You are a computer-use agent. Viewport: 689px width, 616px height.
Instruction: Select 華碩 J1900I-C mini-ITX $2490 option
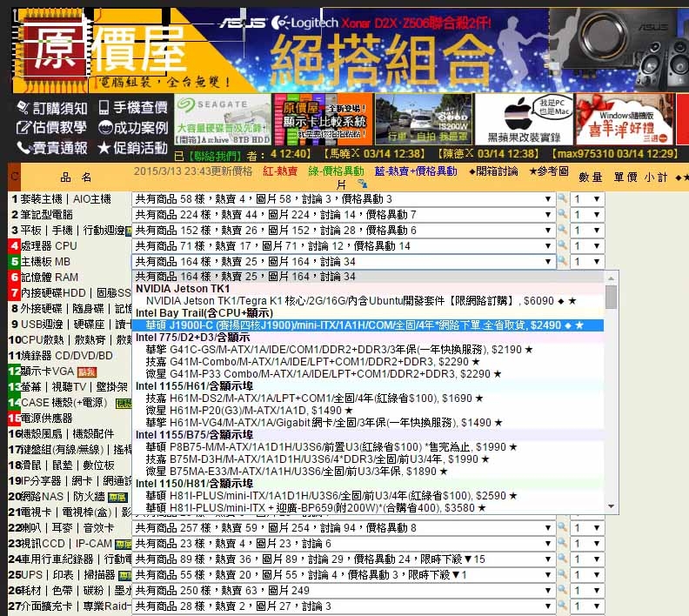point(368,325)
